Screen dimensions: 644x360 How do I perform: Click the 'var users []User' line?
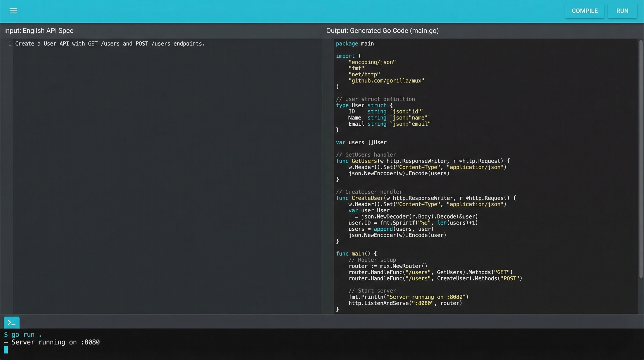pos(361,142)
